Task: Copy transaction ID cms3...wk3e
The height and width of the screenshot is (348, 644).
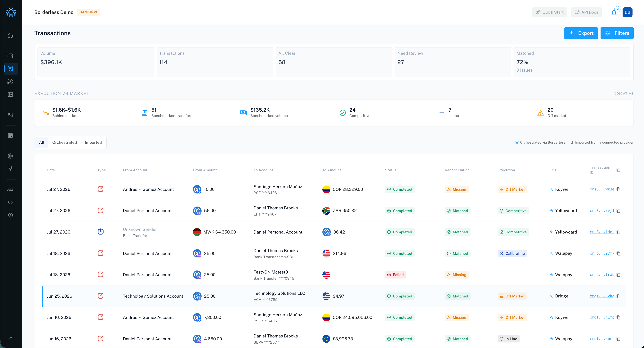Action: (x=618, y=189)
